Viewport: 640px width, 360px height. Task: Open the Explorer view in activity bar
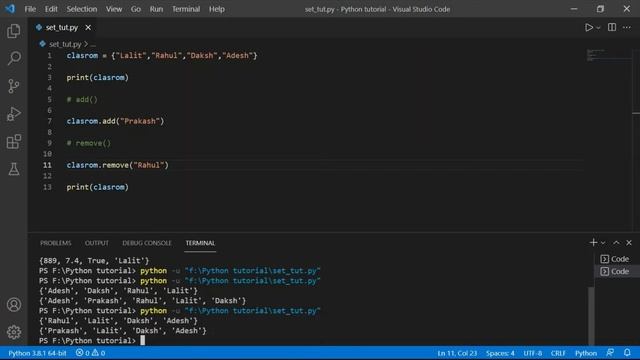click(13, 31)
